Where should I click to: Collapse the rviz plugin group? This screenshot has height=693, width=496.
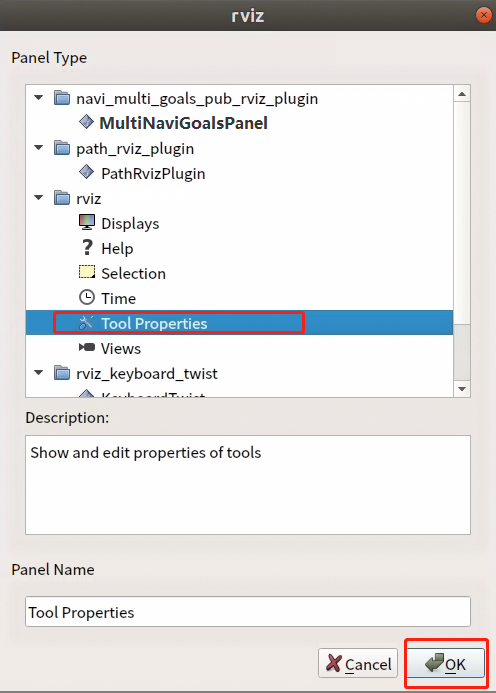(39, 198)
